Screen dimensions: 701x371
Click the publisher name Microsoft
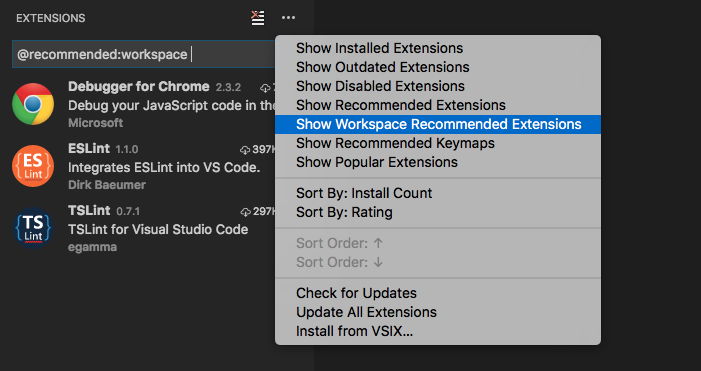95,123
